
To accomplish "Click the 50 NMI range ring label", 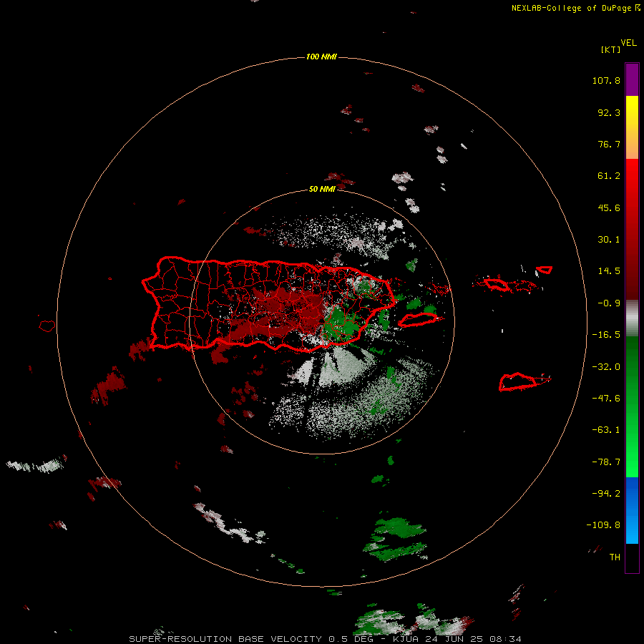I will click(x=322, y=189).
